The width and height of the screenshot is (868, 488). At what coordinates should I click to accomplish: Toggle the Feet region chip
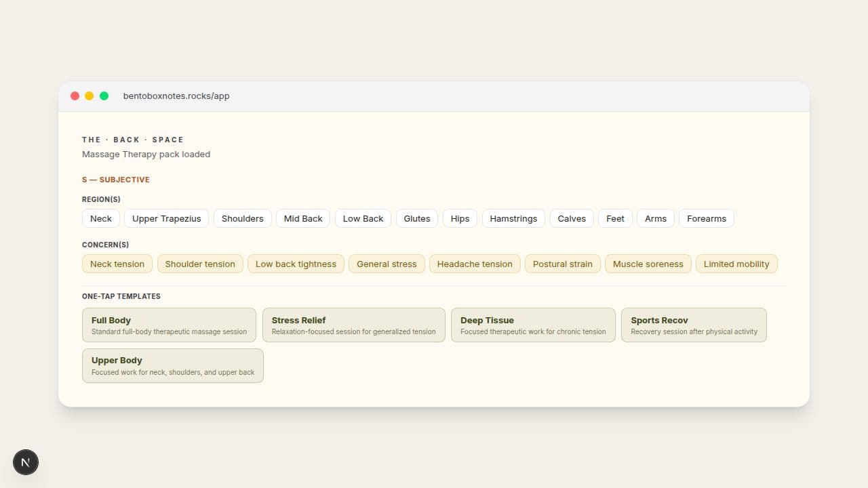click(x=616, y=218)
